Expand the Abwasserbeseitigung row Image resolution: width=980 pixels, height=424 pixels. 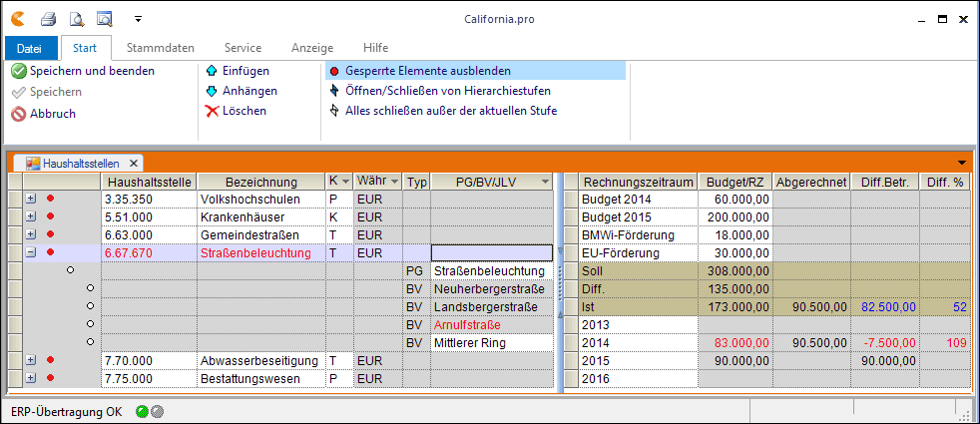[x=31, y=360]
